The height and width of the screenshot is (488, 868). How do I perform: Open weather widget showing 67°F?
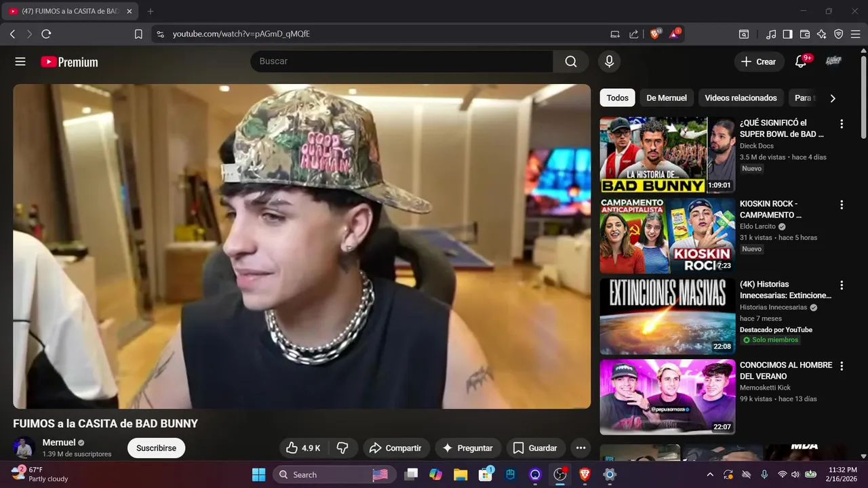pos(39,474)
